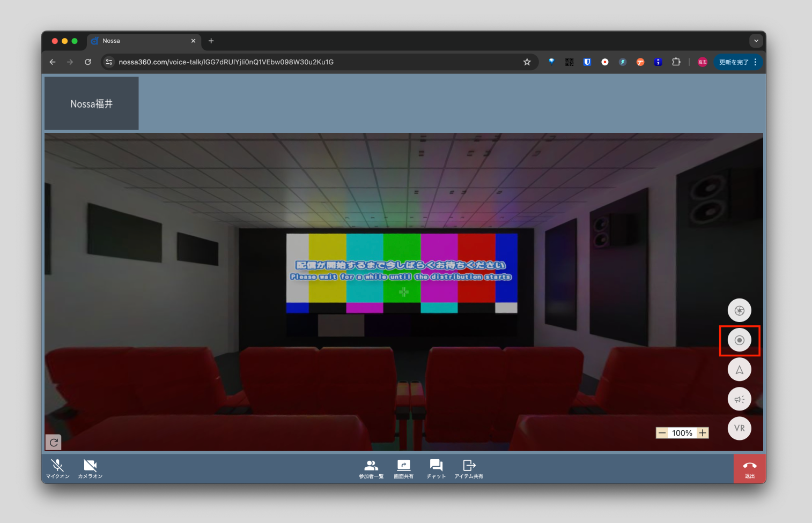Open the red dot recorder extension

click(x=605, y=62)
